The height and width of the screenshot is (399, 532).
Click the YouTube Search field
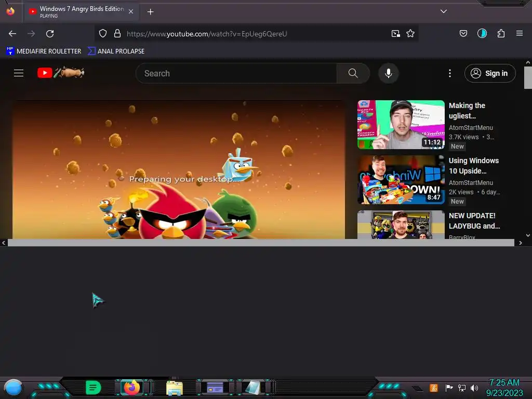point(236,73)
